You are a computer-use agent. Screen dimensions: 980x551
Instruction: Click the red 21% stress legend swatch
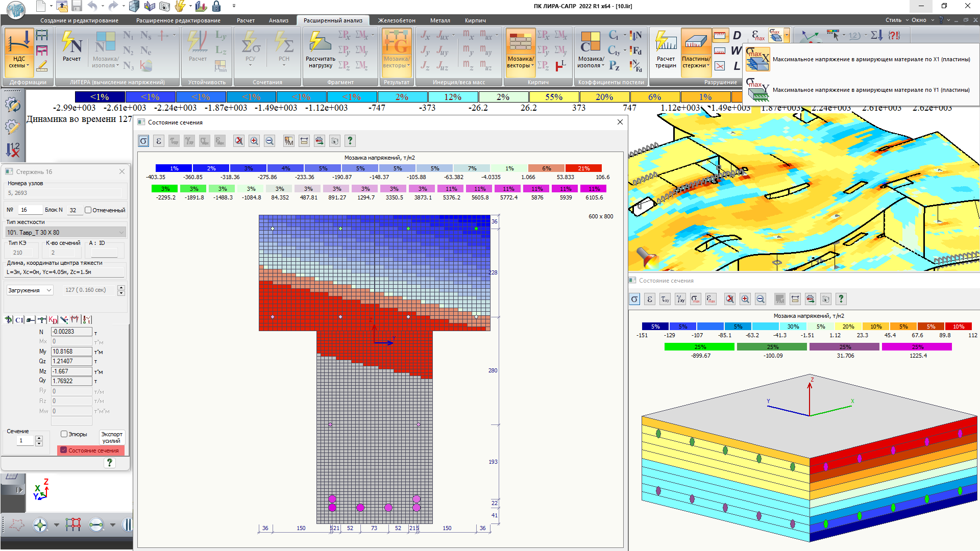tap(583, 168)
